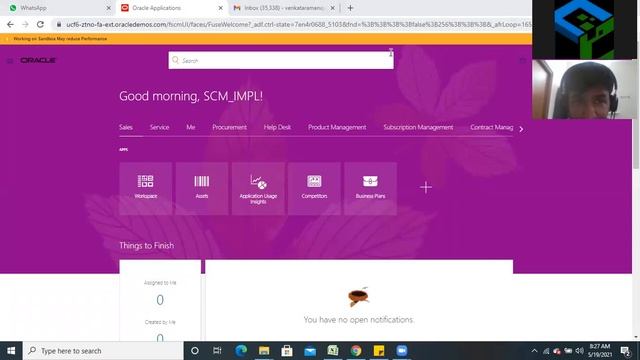
Task: Switch to the Product Management tab
Action: [337, 127]
